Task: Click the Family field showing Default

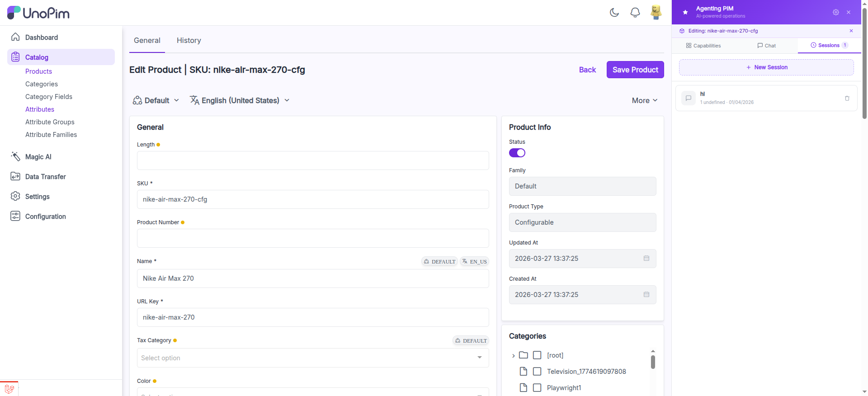Action: point(582,186)
